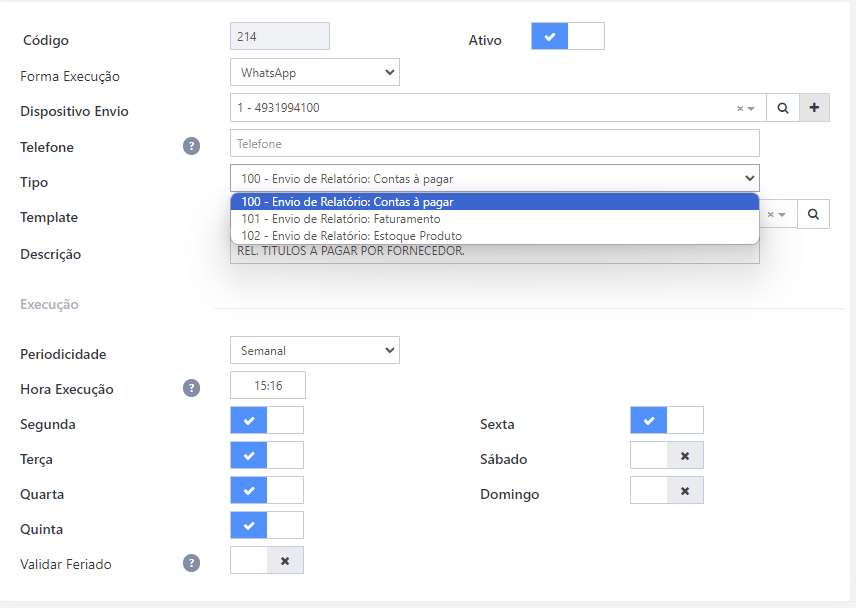
Task: Enable the Sábado weekday toggle
Action: pos(667,456)
